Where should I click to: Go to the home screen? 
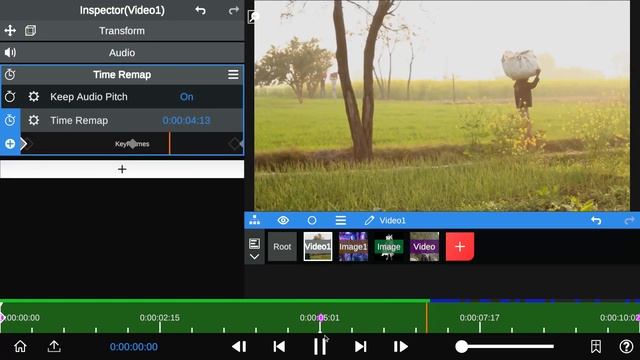coord(20,347)
